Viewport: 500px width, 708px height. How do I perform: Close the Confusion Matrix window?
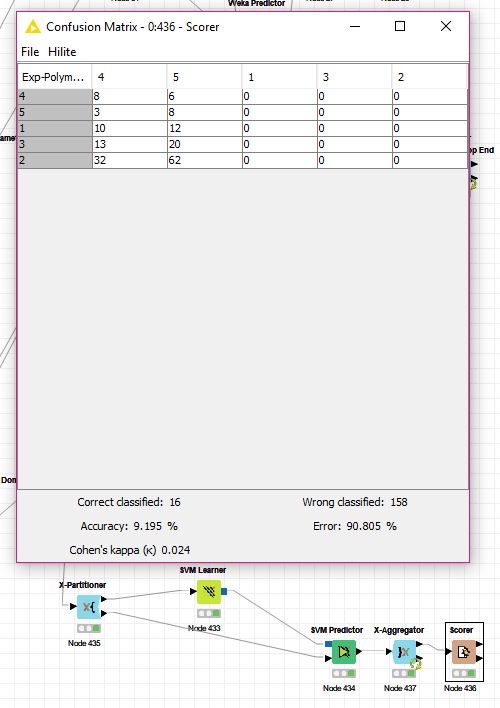point(446,26)
